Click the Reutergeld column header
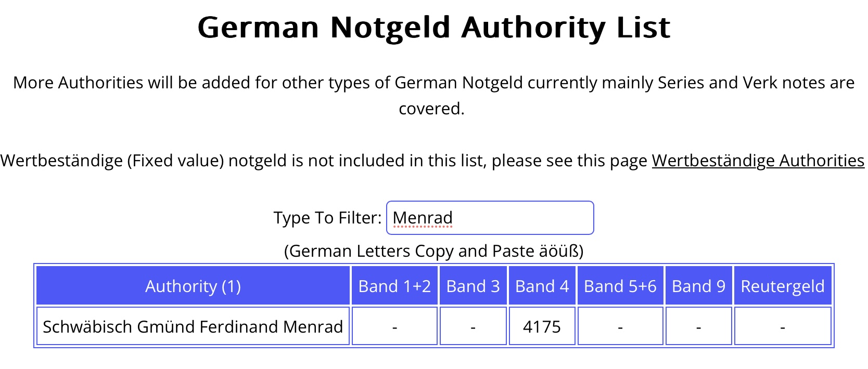Image resolution: width=868 pixels, height=369 pixels. pyautogui.click(x=782, y=286)
